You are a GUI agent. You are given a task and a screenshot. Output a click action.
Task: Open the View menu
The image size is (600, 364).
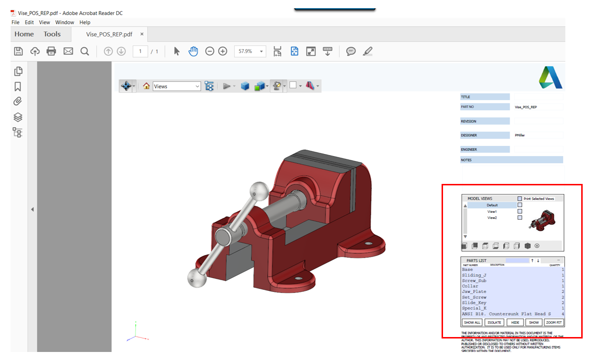coord(44,22)
